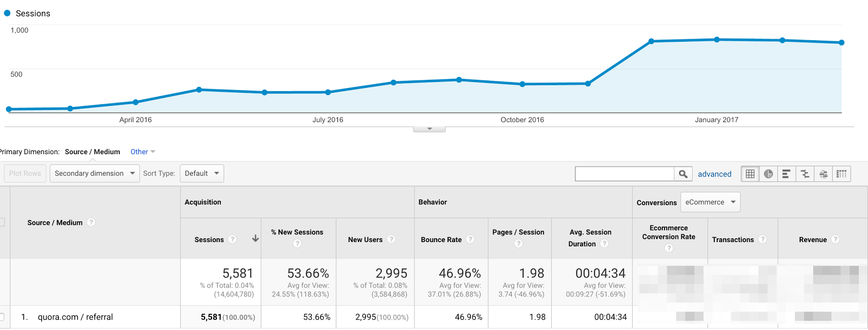This screenshot has width=868, height=330.
Task: Select the 46.96% bounce rate total
Action: [460, 273]
